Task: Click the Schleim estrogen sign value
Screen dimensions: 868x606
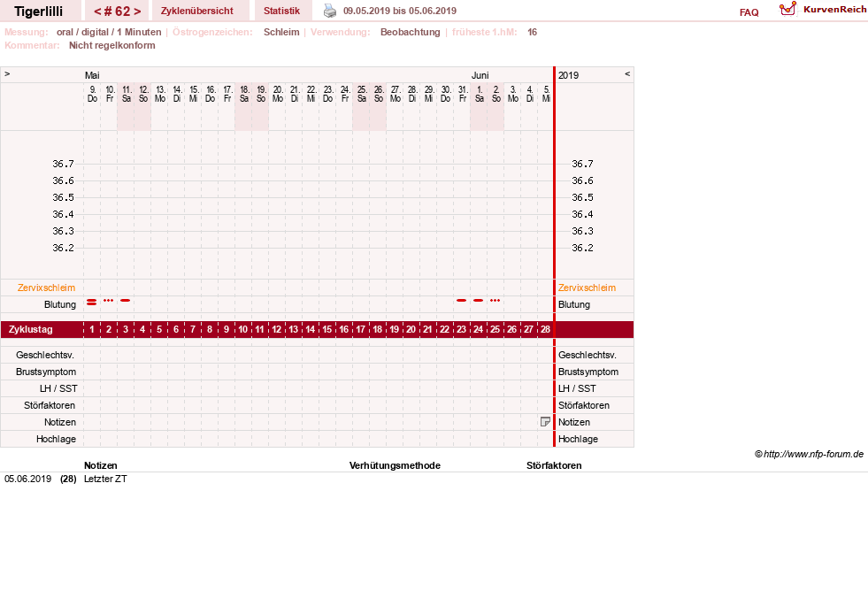Action: coord(281,32)
